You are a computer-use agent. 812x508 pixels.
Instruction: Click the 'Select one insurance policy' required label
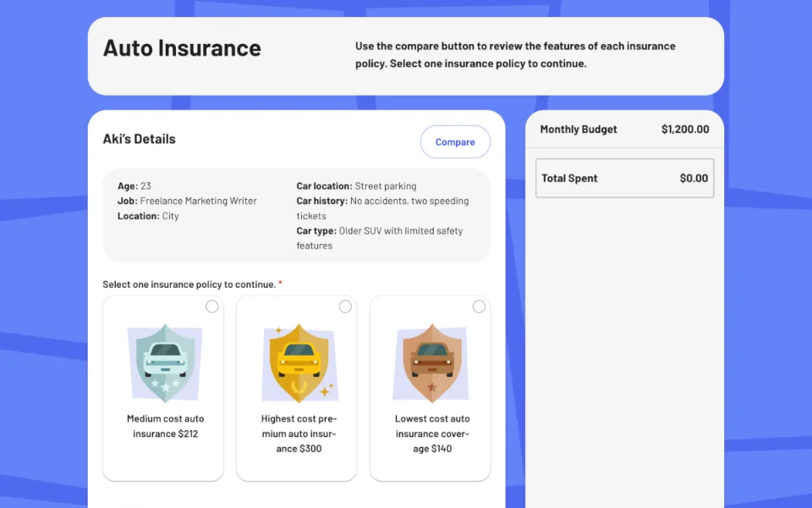(x=189, y=284)
